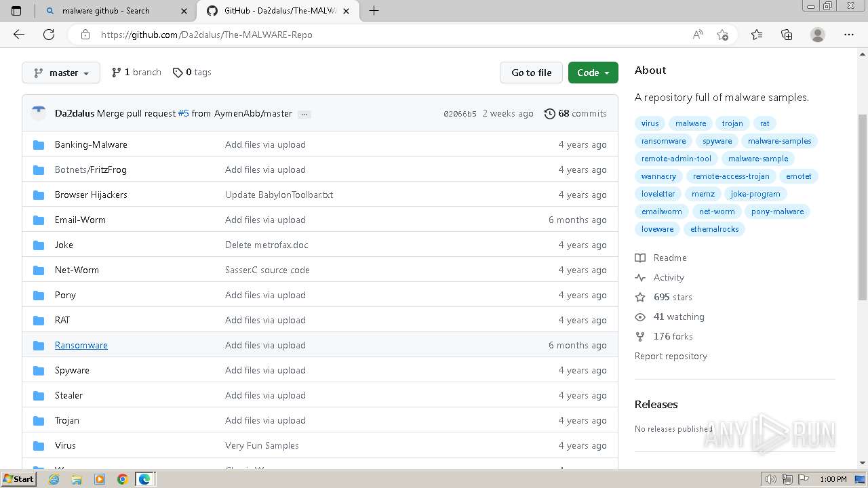Toggle the read aloud icon
The height and width of the screenshot is (488, 868).
(x=698, y=35)
